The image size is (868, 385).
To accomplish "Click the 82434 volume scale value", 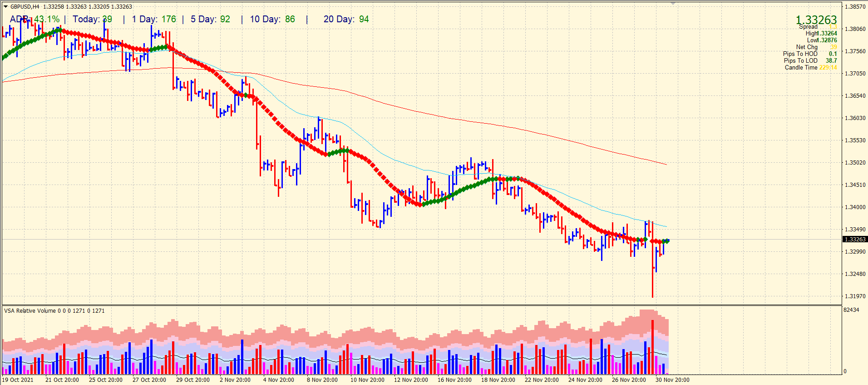I will (851, 310).
